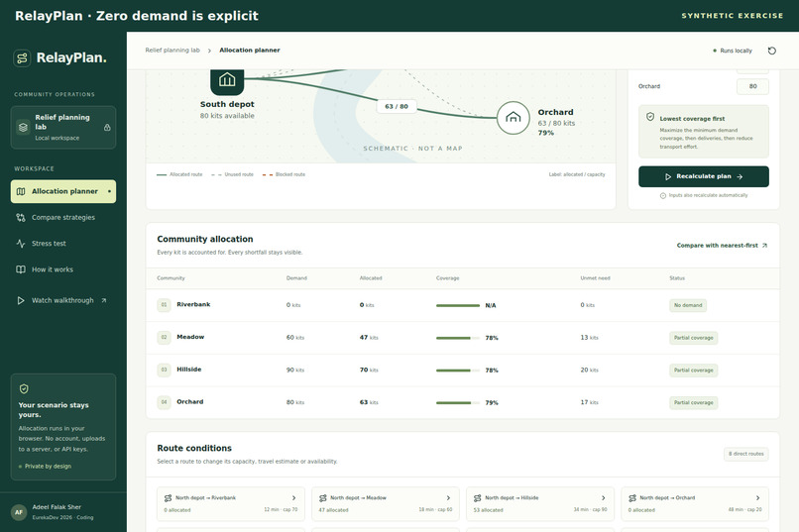
Task: Click the Hillside allocated 70 kits value
Action: (369, 371)
